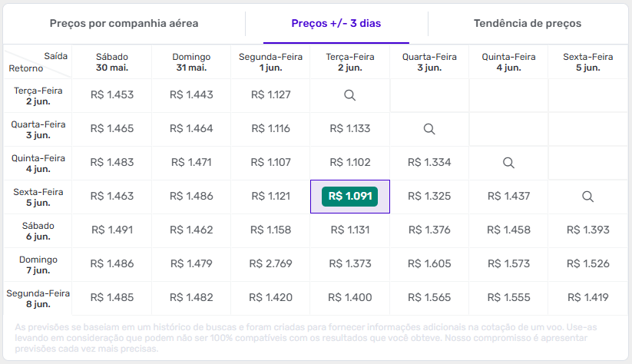This screenshot has width=632, height=364.
Task: Pick the R$ 1.605 fare
Action: point(429,263)
